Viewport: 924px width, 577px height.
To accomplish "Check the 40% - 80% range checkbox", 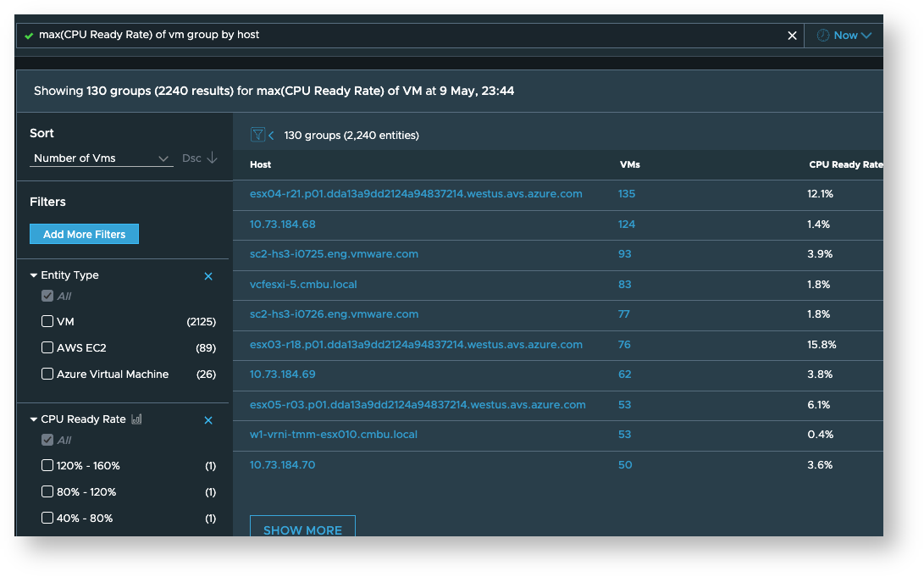I will tap(47, 518).
